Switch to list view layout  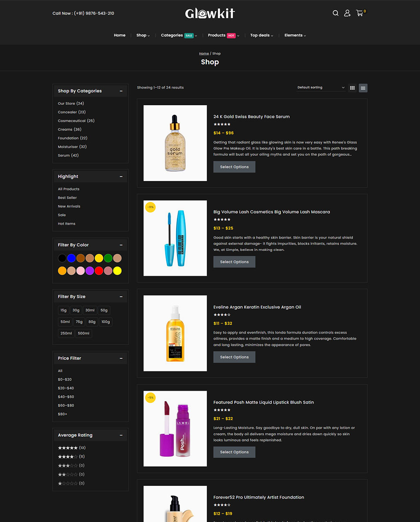(x=363, y=88)
